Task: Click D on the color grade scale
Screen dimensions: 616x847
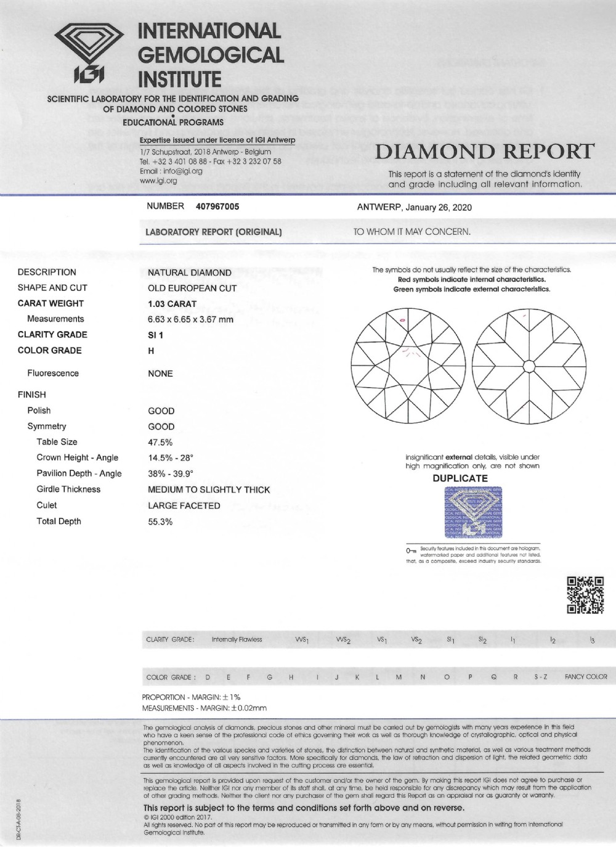Action: 208,677
